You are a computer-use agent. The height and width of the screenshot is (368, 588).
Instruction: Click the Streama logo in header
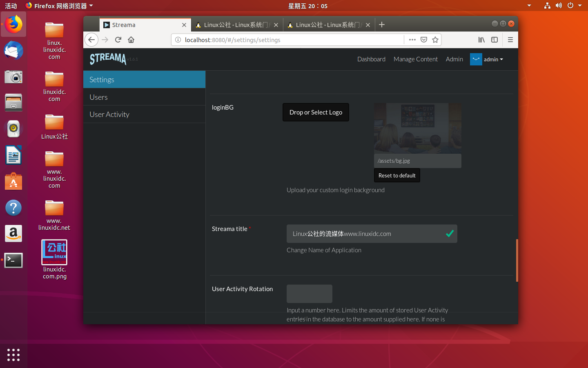click(108, 59)
